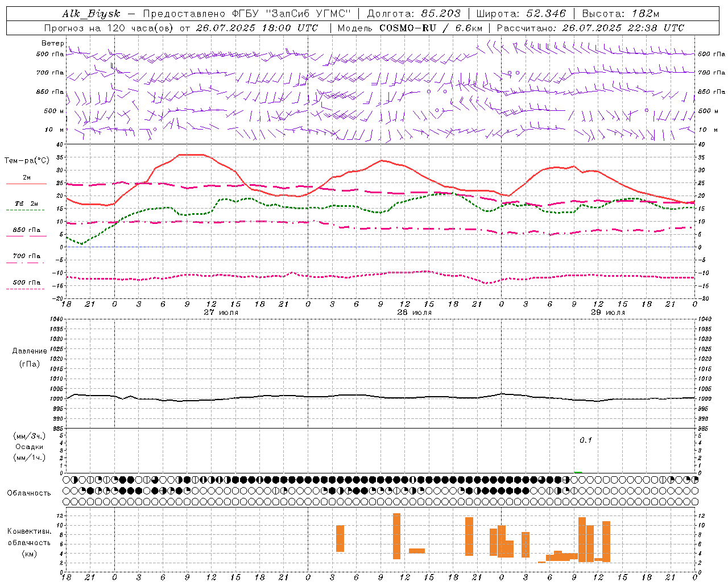Click the '0.1' precipitation value
728x582 pixels.
pyautogui.click(x=586, y=440)
